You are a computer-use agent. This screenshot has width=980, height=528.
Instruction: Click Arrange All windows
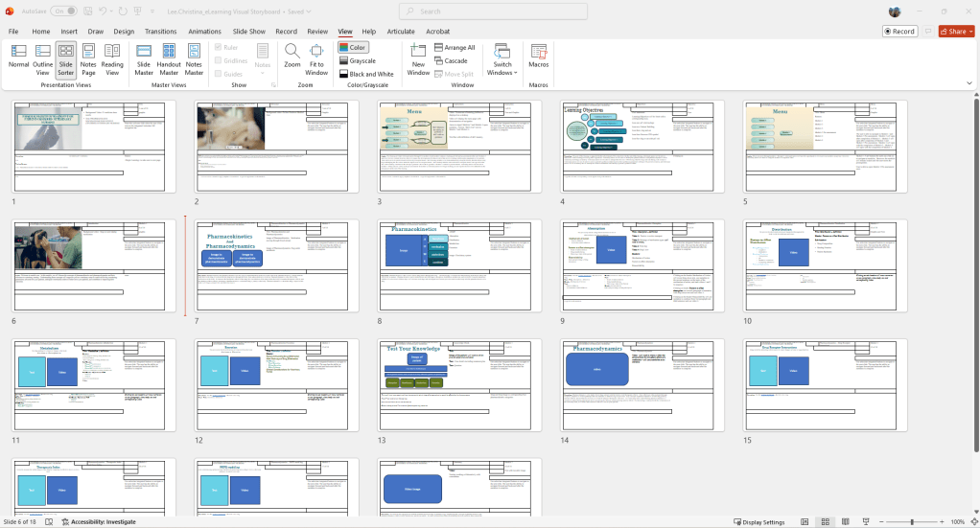tap(455, 48)
